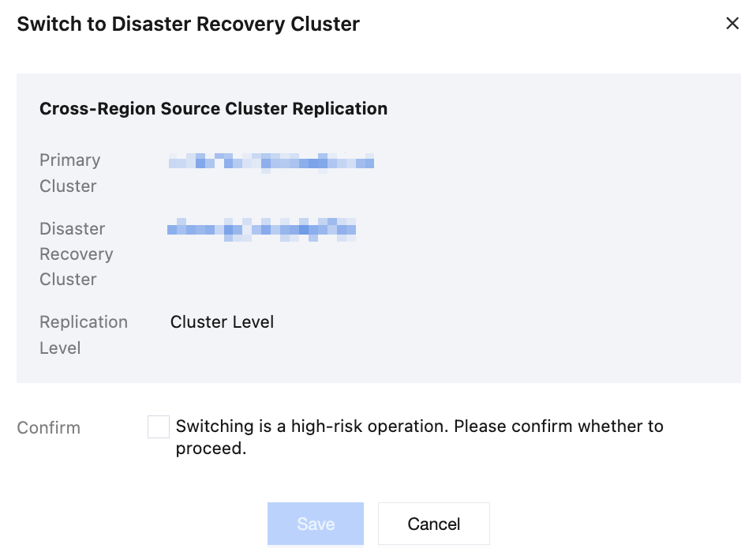Click the 'Confirm' row label
Image resolution: width=756 pixels, height=556 pixels.
click(x=48, y=427)
